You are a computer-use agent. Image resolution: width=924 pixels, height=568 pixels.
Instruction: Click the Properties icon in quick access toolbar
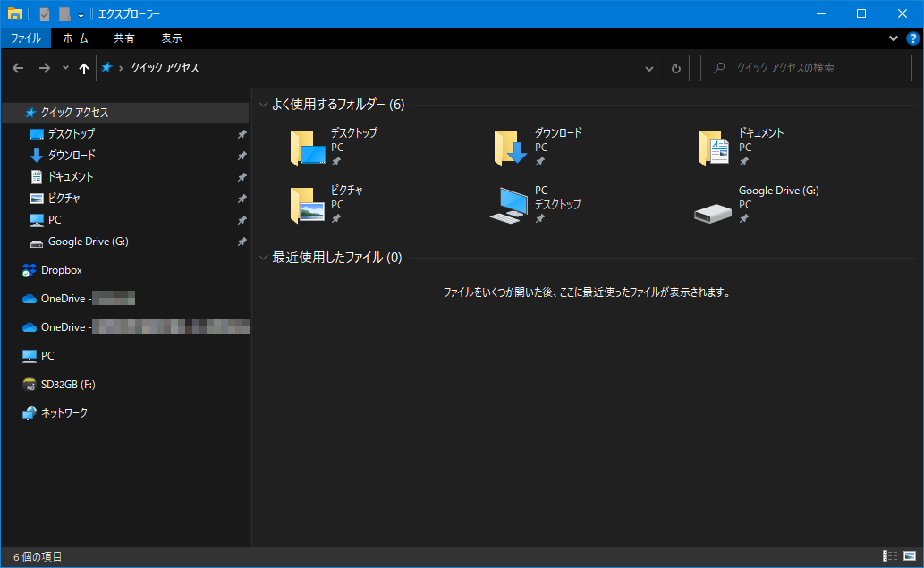coord(46,14)
